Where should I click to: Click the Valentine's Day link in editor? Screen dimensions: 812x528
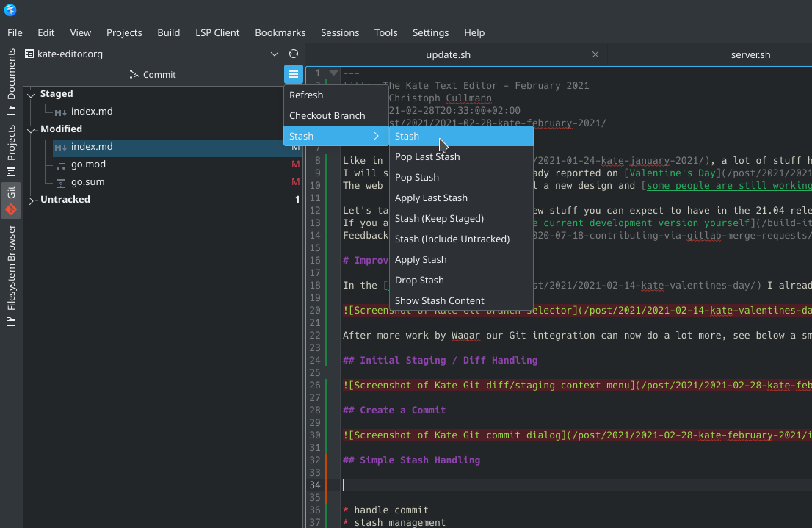pos(673,173)
